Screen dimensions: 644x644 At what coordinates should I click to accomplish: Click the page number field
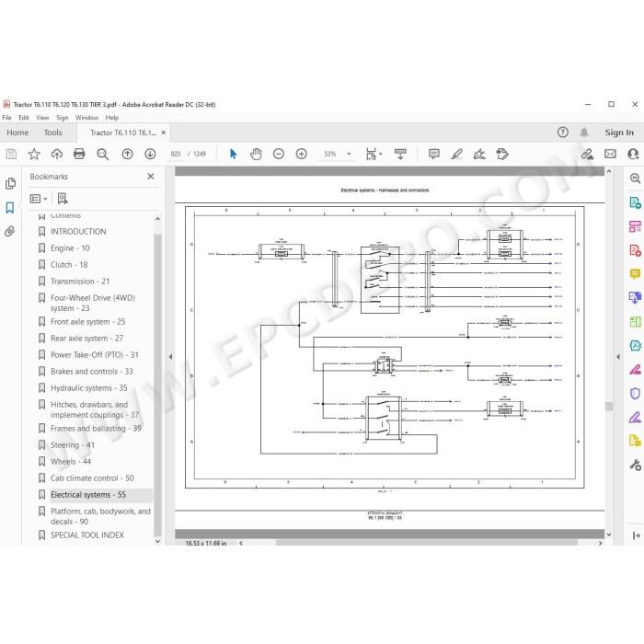176,154
